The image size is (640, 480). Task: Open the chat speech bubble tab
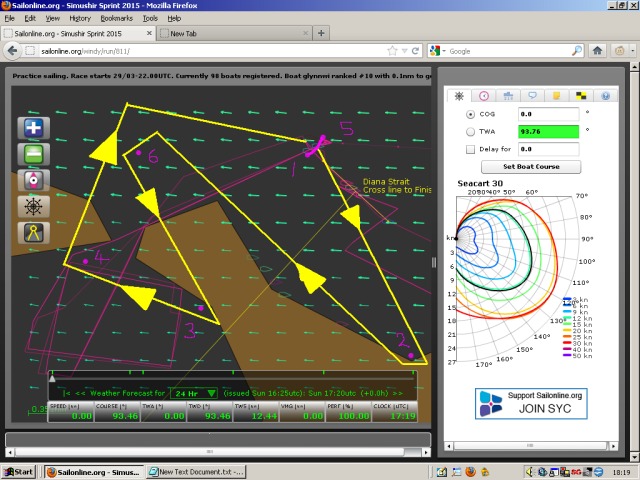point(532,96)
